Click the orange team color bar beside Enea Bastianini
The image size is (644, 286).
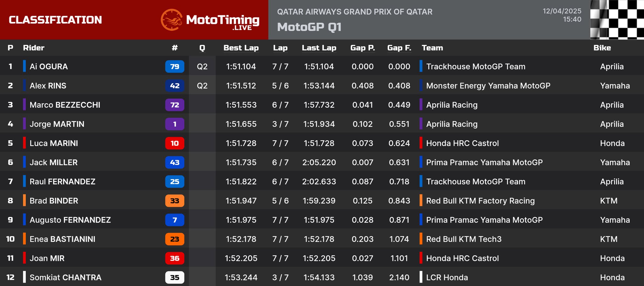[x=24, y=239]
